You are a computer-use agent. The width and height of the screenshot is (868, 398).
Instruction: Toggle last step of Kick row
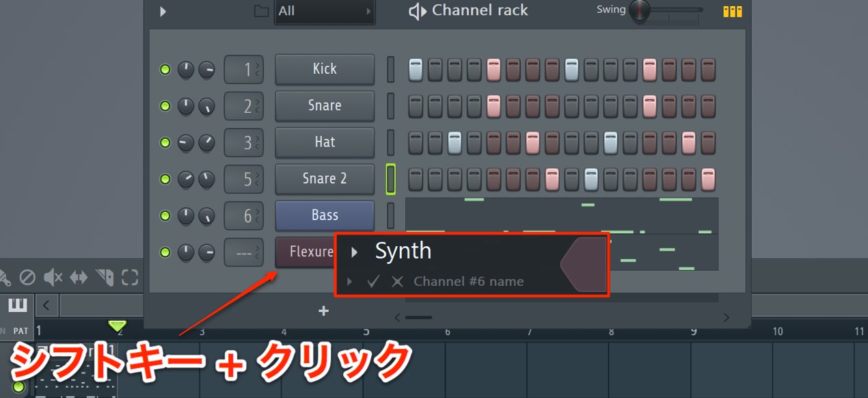coord(708,69)
